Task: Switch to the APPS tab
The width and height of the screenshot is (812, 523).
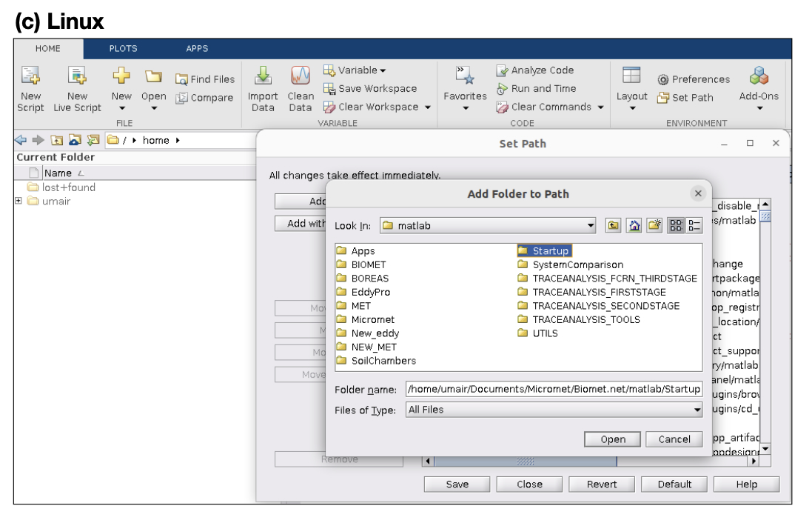Action: 198,49
